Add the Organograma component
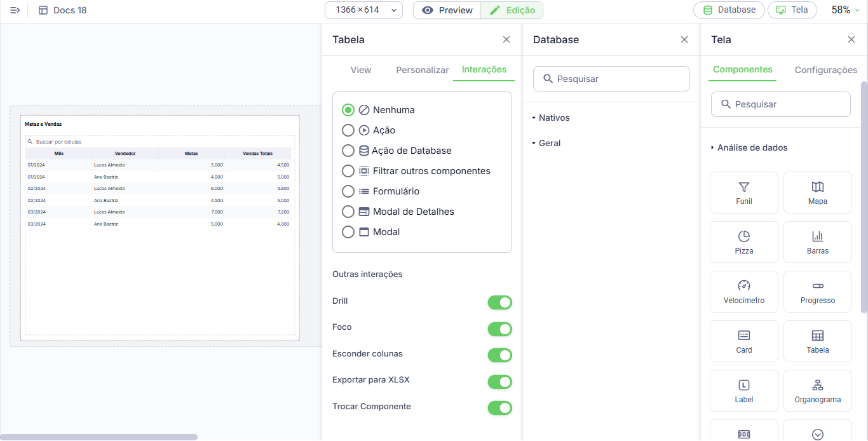The width and height of the screenshot is (868, 441). point(817,391)
